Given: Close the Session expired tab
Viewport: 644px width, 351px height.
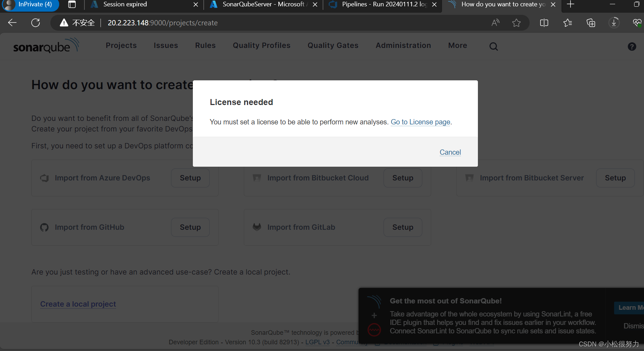Looking at the screenshot, I should [196, 5].
